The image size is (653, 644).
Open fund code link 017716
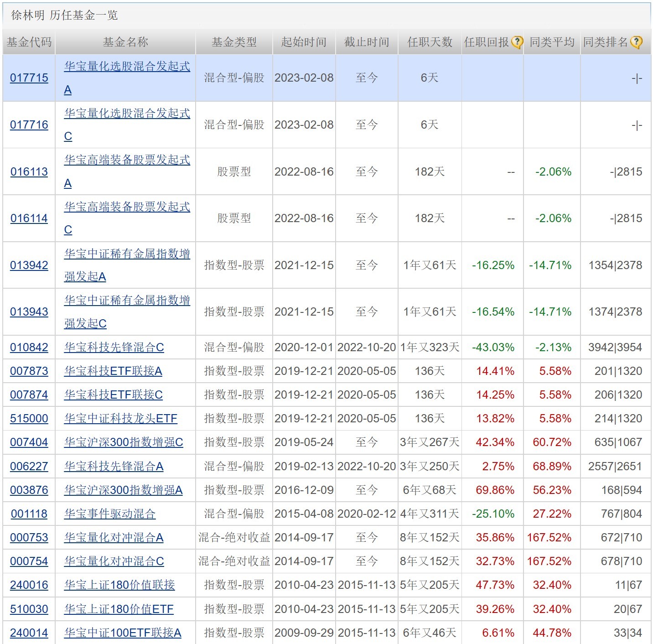tap(29, 125)
